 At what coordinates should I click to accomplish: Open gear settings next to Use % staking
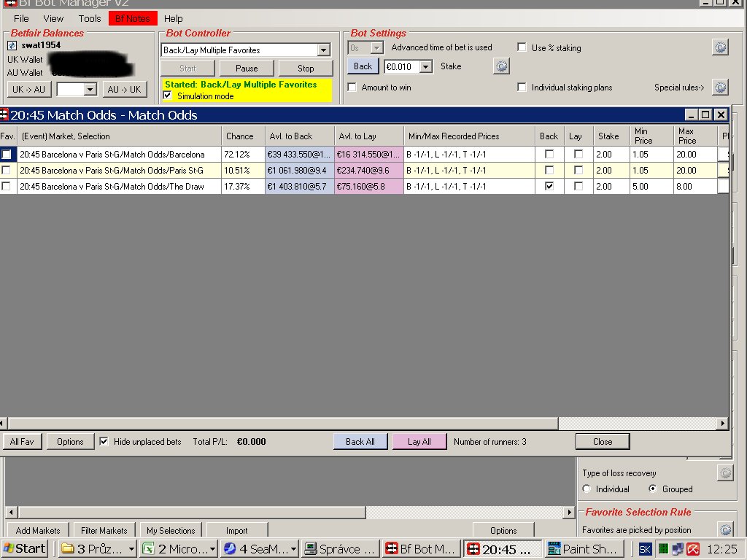click(720, 47)
